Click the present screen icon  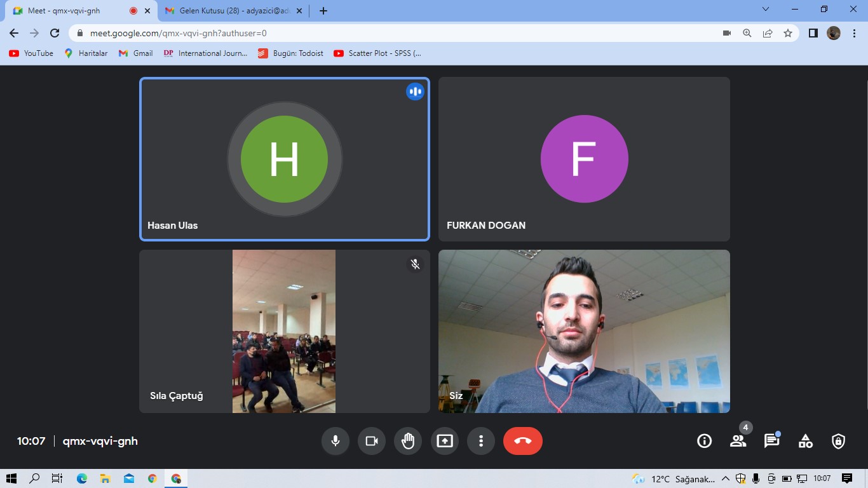point(445,441)
